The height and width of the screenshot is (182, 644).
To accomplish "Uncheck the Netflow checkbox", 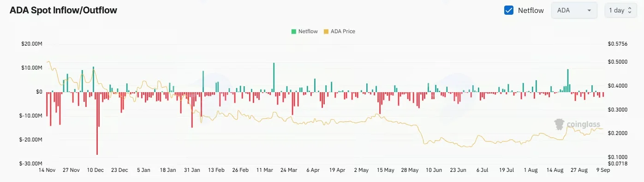I will click(x=509, y=10).
